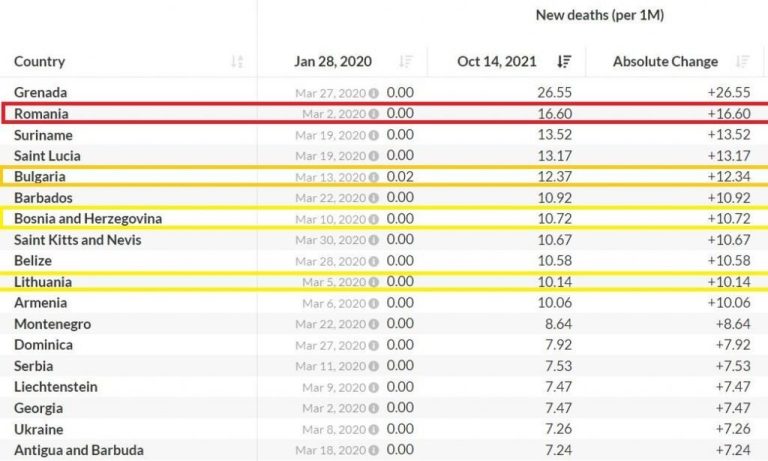Screen dimensions: 768x461
Task: Click the info icon in the Grenada row
Action: tap(373, 93)
